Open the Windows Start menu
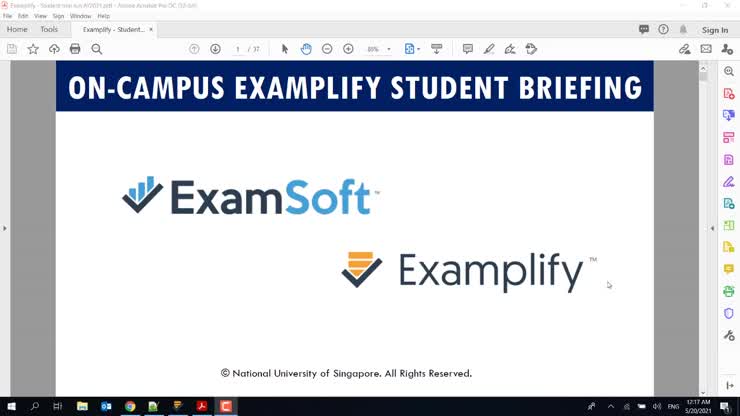 tap(11, 406)
